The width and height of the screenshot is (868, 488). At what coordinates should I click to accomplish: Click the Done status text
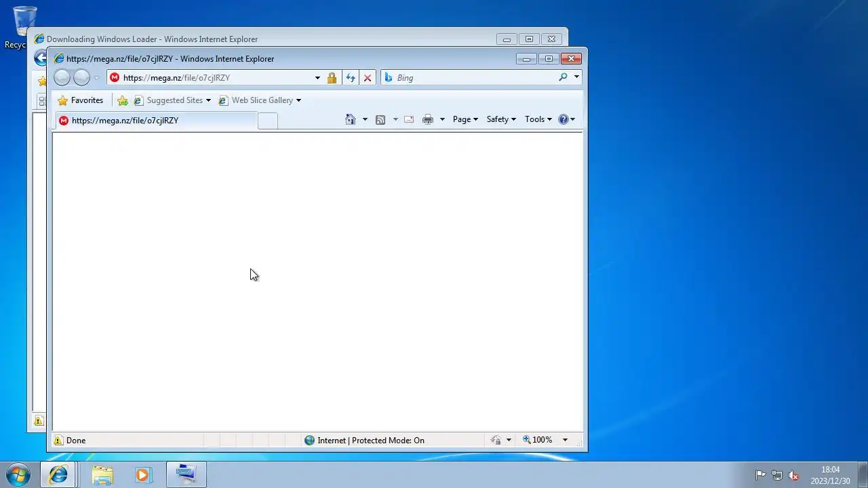76,441
